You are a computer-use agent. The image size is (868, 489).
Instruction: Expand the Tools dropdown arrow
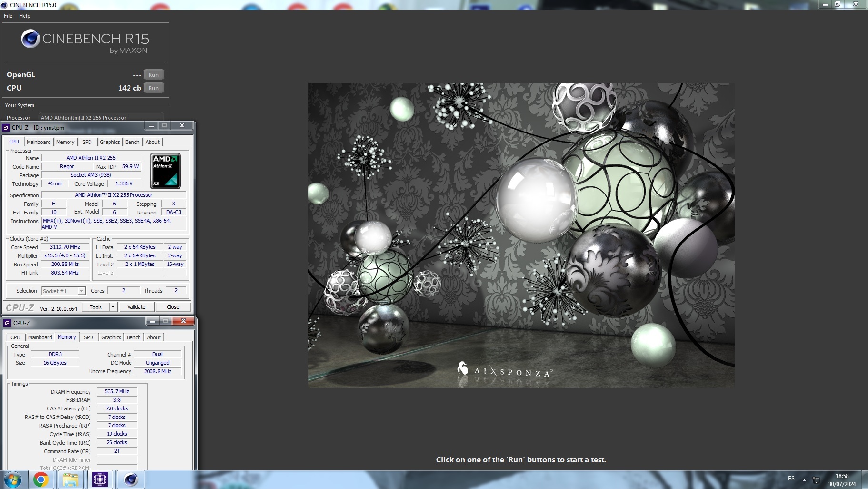tap(113, 307)
